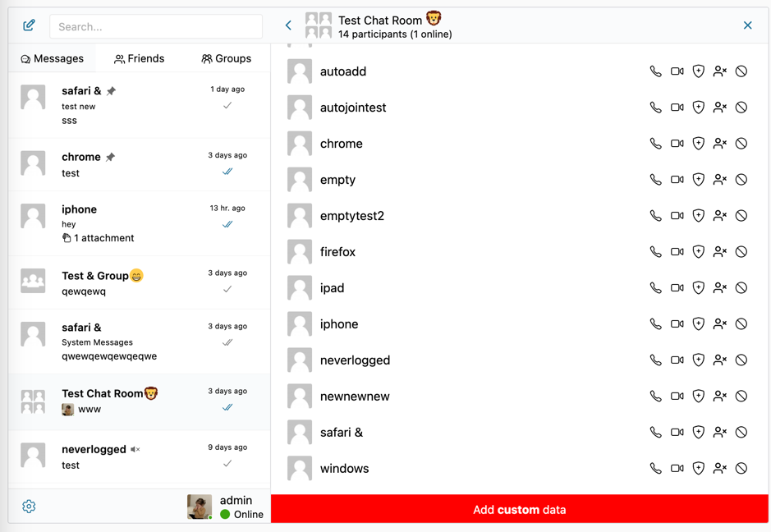The height and width of the screenshot is (532, 771).
Task: Open settings via the gear icon
Action: 29,507
